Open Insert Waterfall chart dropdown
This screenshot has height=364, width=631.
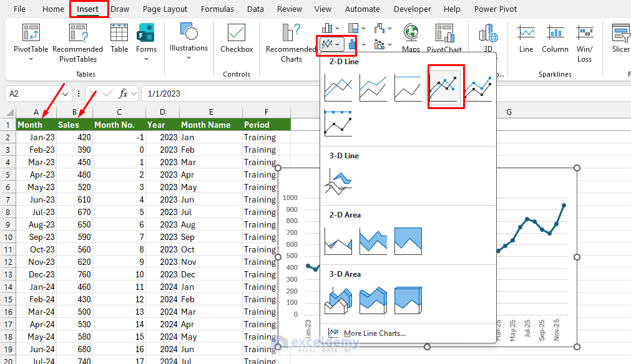[x=383, y=28]
